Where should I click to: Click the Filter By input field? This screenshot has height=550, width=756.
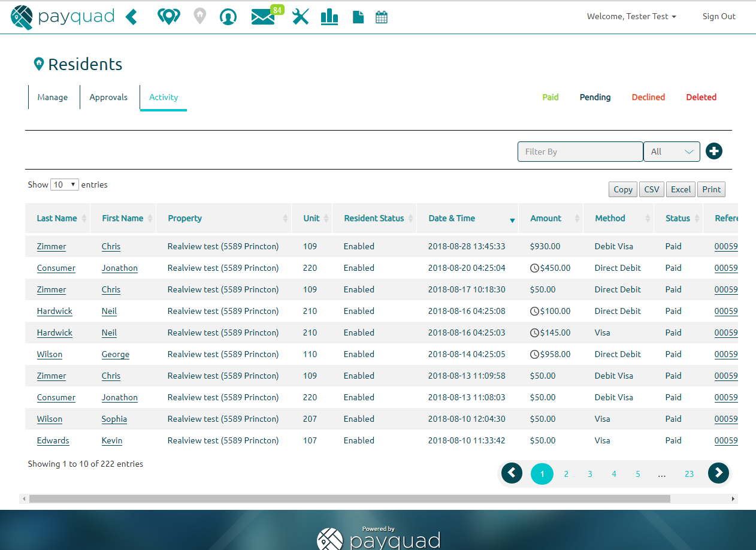coord(579,151)
